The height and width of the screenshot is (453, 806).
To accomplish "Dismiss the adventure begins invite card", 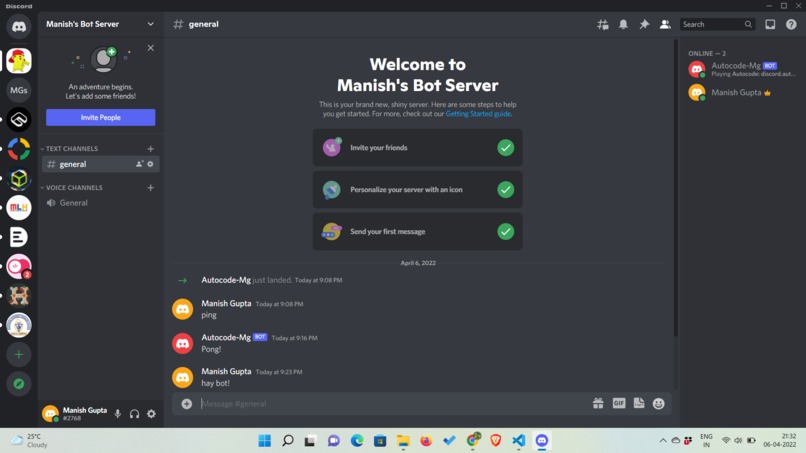I will coord(151,48).
